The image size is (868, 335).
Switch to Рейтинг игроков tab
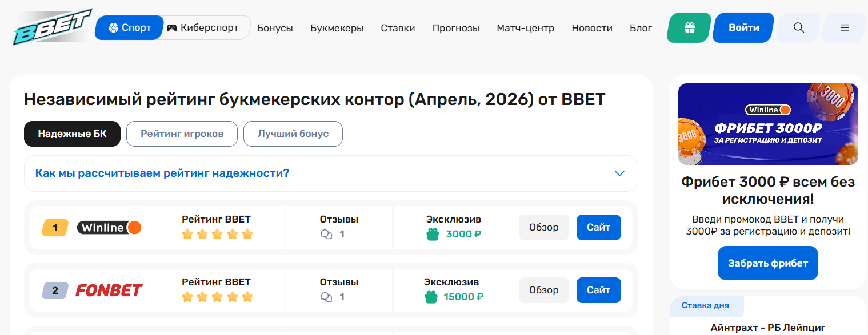click(x=182, y=134)
